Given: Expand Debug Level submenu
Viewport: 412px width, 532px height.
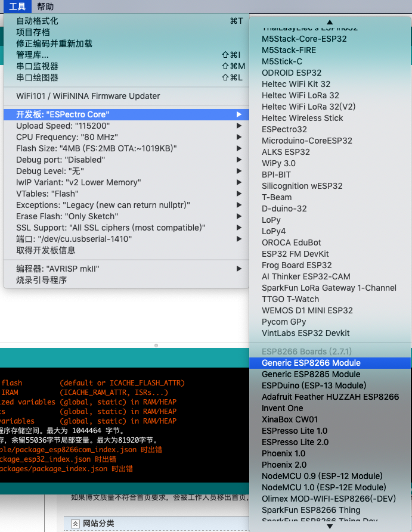Looking at the screenshot, I should 126,171.
